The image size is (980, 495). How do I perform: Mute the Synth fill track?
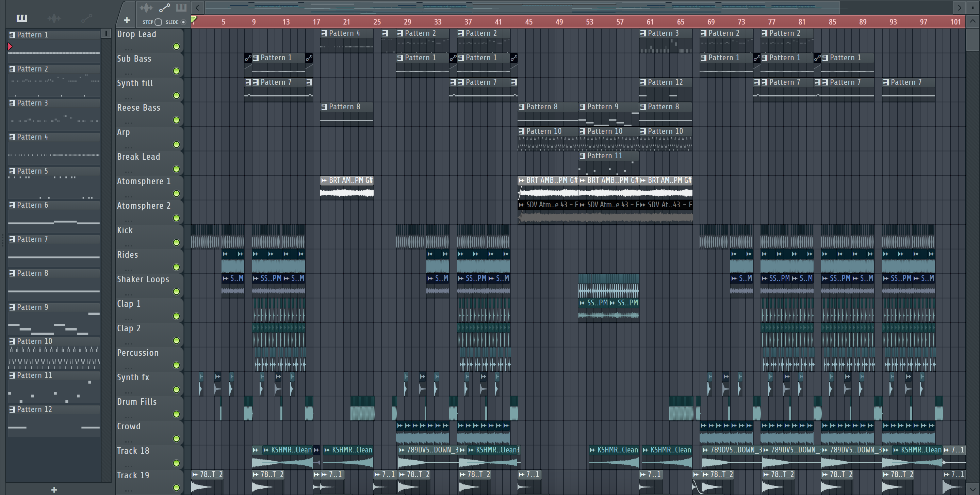tap(177, 96)
